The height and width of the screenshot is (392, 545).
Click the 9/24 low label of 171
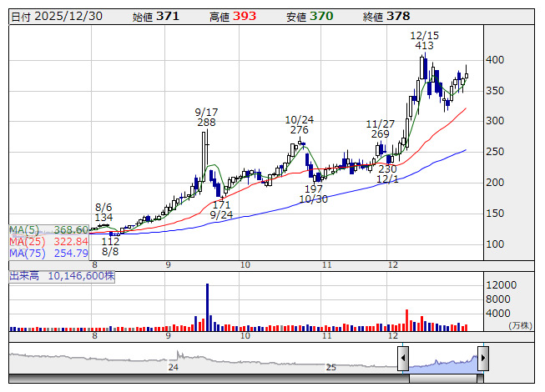click(x=221, y=209)
